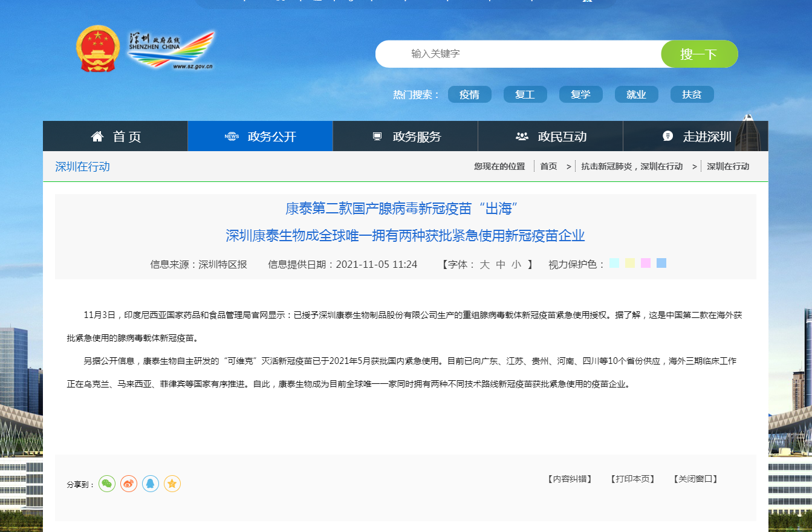812x532 pixels.
Task: Select the pale yellow eye-protection color
Action: (630, 263)
